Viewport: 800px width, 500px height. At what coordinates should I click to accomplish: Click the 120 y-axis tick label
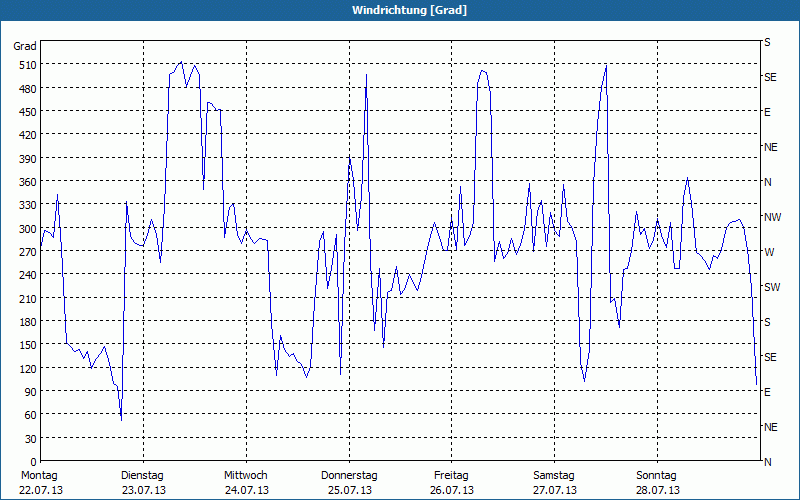(27, 368)
